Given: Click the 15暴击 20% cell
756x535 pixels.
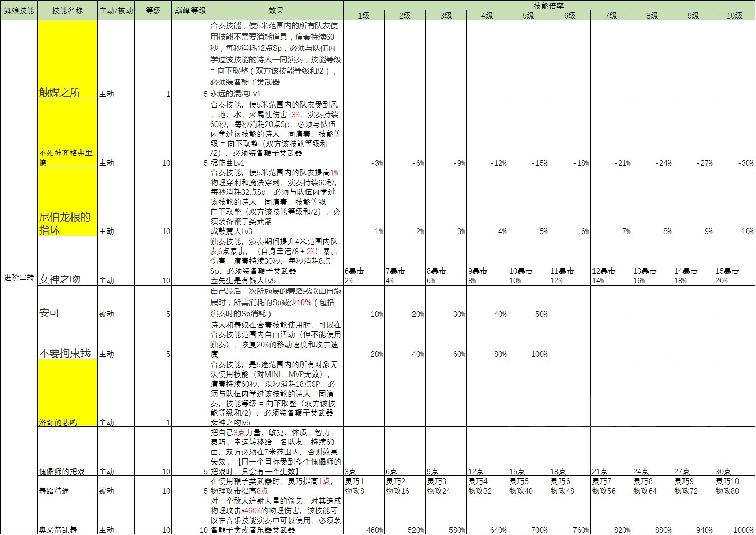Looking at the screenshot, I should [734, 261].
